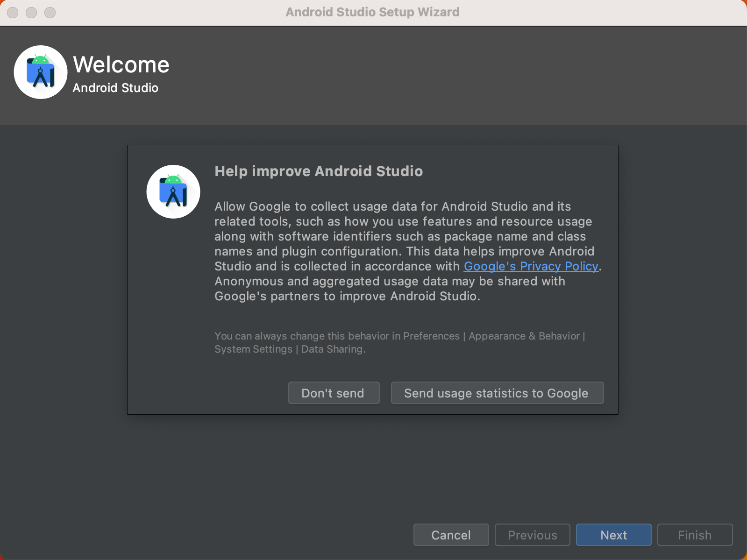747x560 pixels.
Task: Open Google's Privacy Policy link
Action: coord(531,266)
